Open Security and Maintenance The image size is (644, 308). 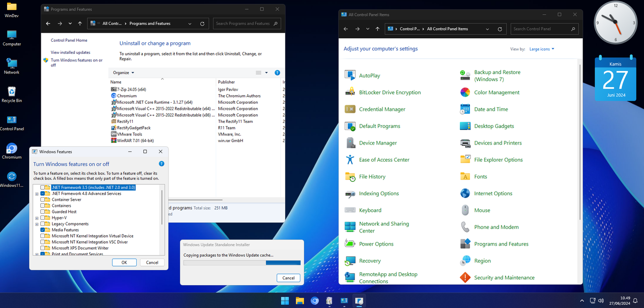(x=498, y=277)
